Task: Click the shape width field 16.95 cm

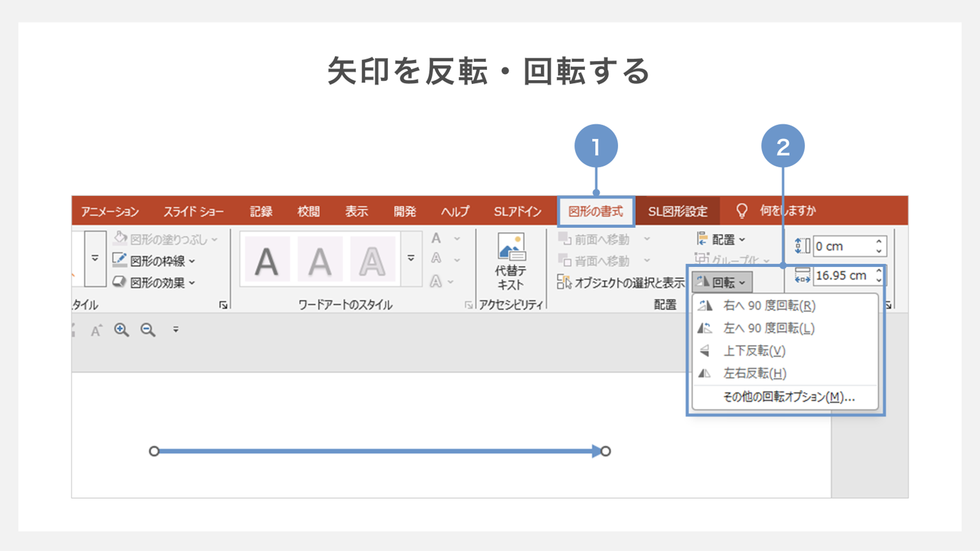Action: tap(843, 275)
